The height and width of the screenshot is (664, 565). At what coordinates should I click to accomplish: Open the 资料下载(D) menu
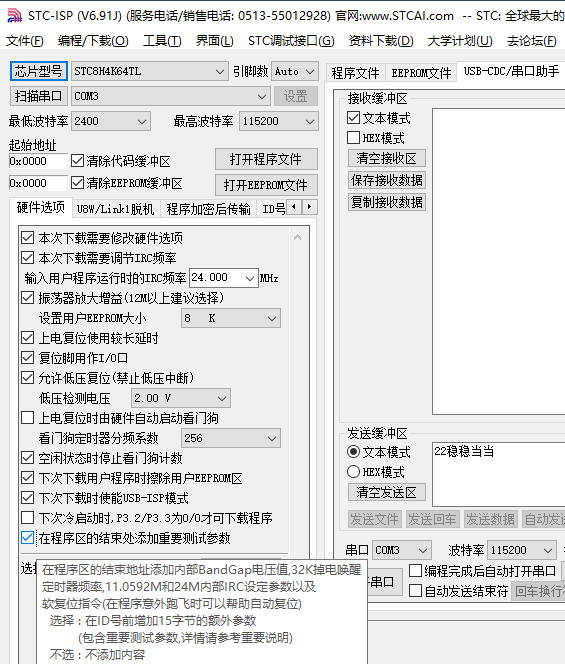coord(381,41)
